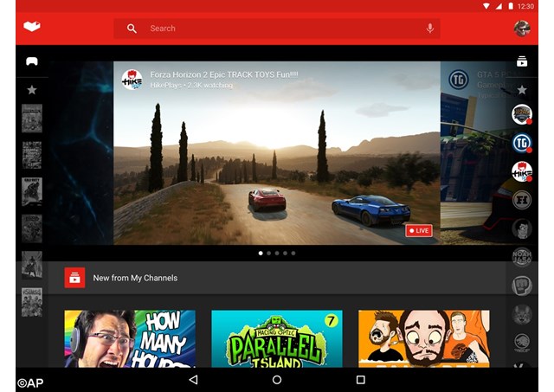Open favorite games star in left sidebar

pos(32,90)
